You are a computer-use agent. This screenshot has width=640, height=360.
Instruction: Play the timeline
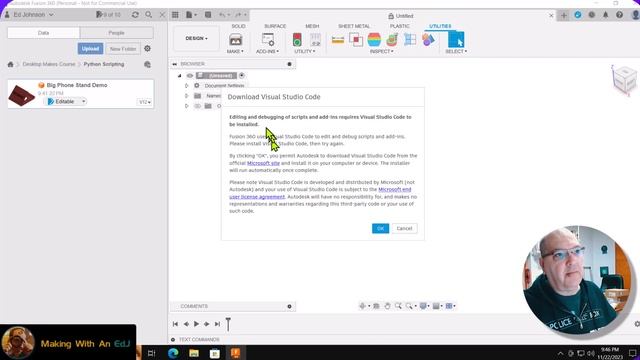point(196,324)
